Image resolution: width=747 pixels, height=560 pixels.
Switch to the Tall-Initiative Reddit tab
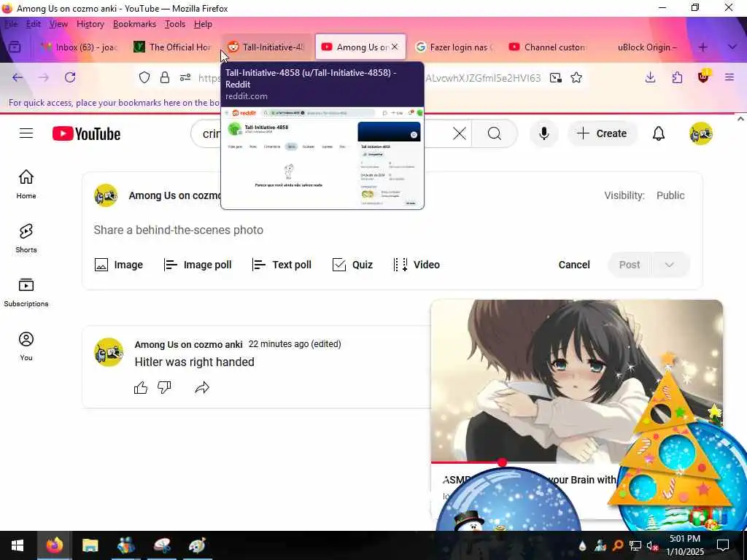pyautogui.click(x=266, y=47)
